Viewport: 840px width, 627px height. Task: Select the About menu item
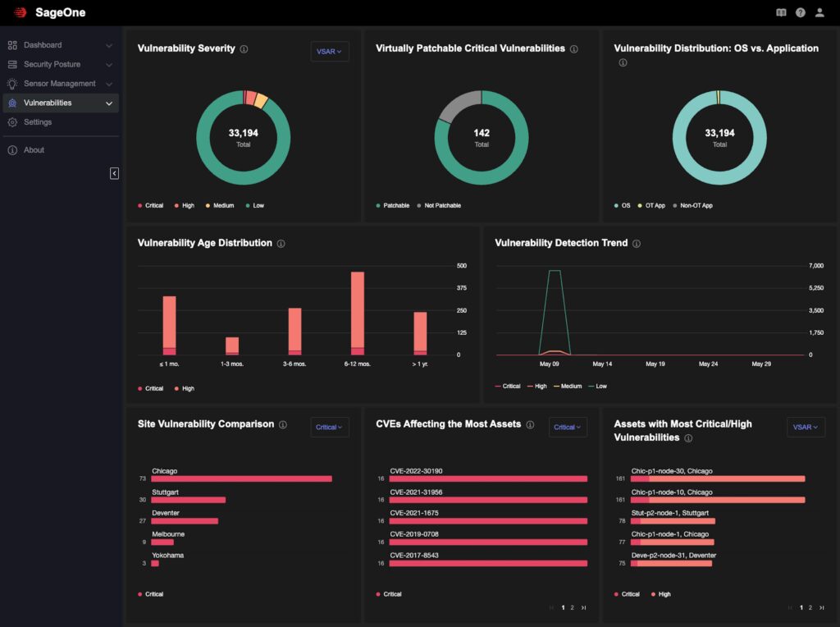pyautogui.click(x=34, y=150)
